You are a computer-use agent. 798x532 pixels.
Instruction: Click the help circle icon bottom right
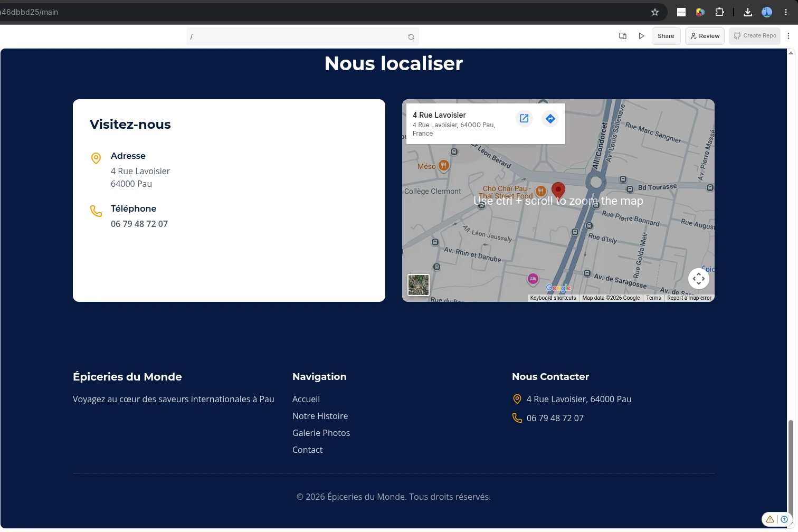pos(784,519)
